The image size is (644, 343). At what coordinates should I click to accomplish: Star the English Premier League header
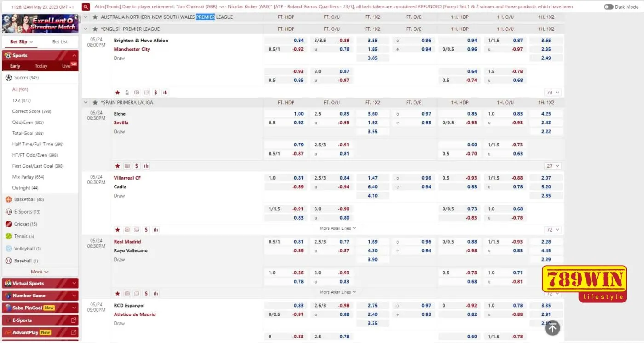[95, 29]
